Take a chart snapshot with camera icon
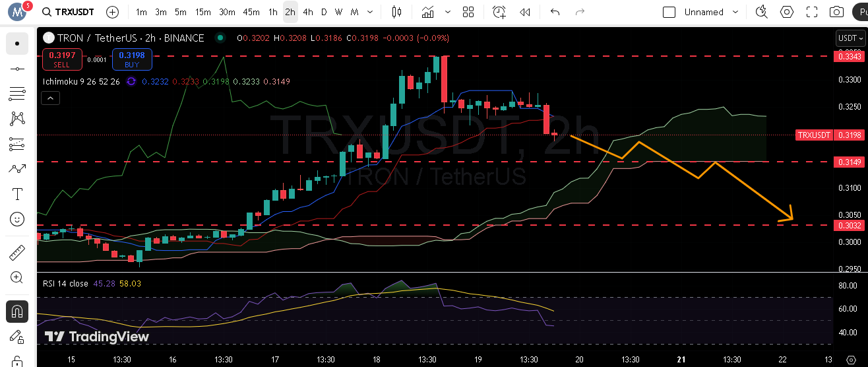868x367 pixels. [x=837, y=12]
